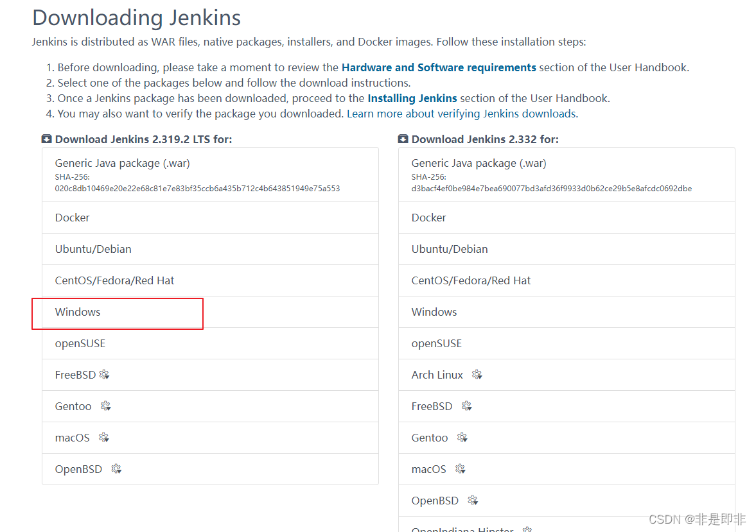Click the gear icon beside FreeBSD in LTS list

pos(105,375)
